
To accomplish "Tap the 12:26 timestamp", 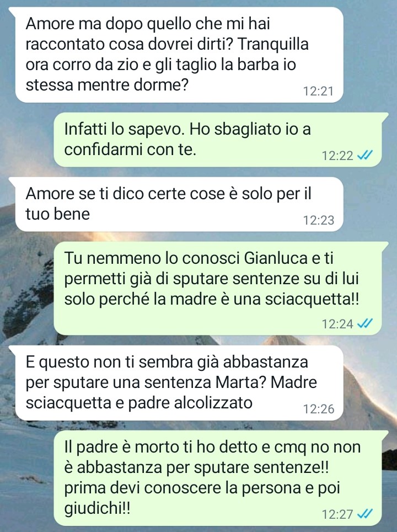I will click(318, 409).
